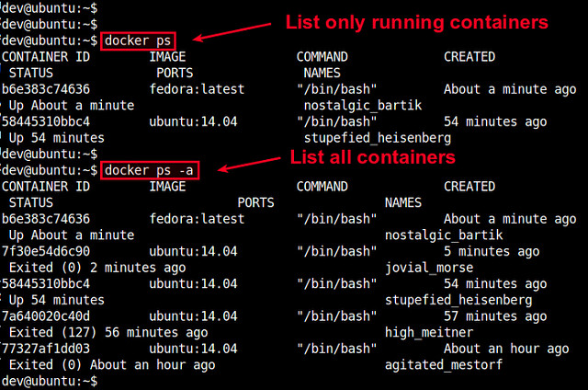Click 'ubuntu:14.04' image on the 7f30e54d6c90 row
Screen dimensions: 588x390
click(x=193, y=251)
